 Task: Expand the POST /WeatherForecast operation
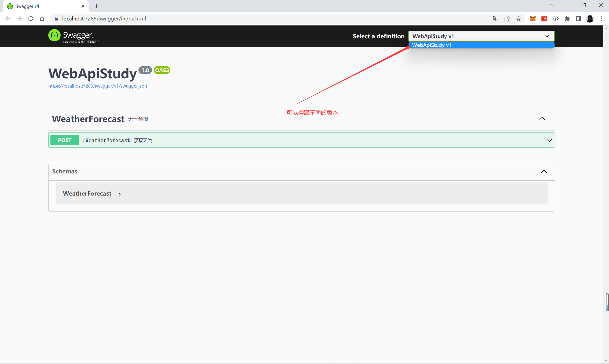click(x=549, y=140)
